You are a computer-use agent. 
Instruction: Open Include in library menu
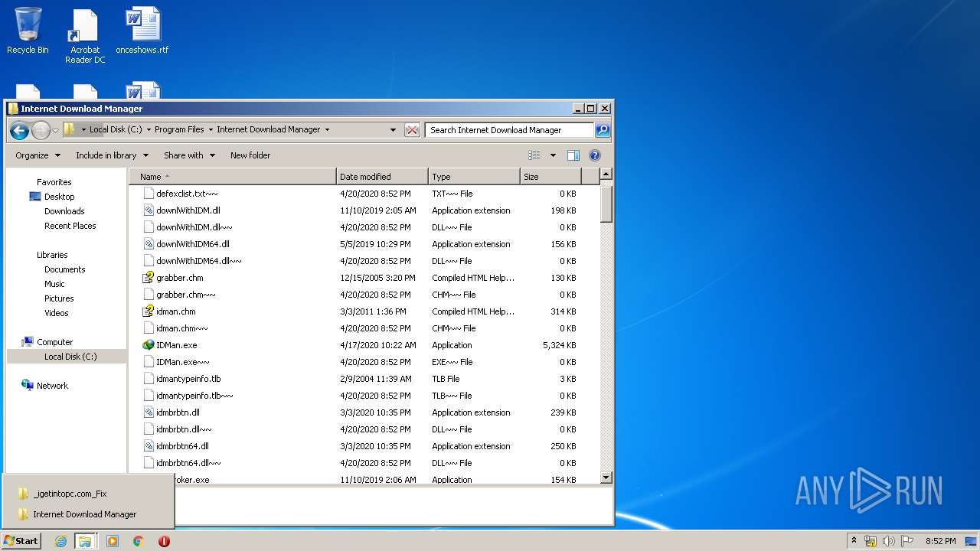click(112, 155)
